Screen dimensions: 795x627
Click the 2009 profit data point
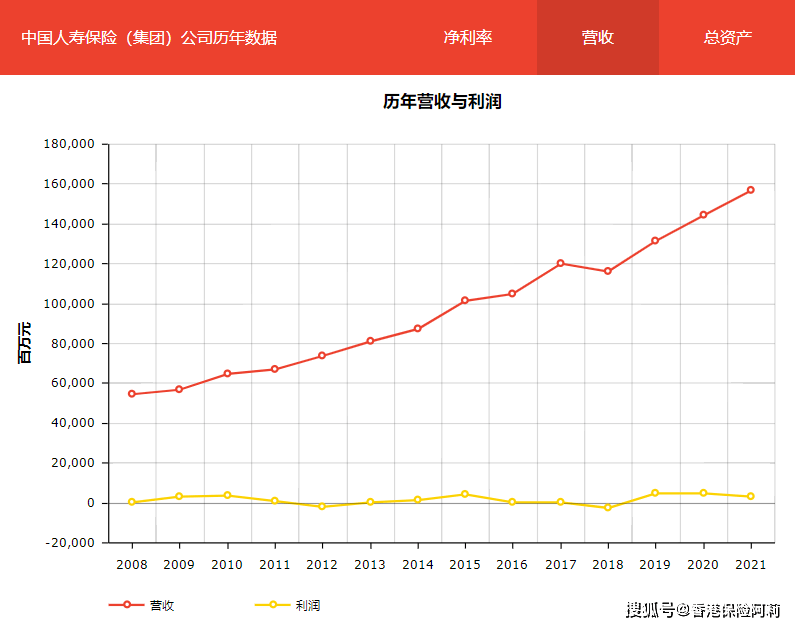click(179, 497)
